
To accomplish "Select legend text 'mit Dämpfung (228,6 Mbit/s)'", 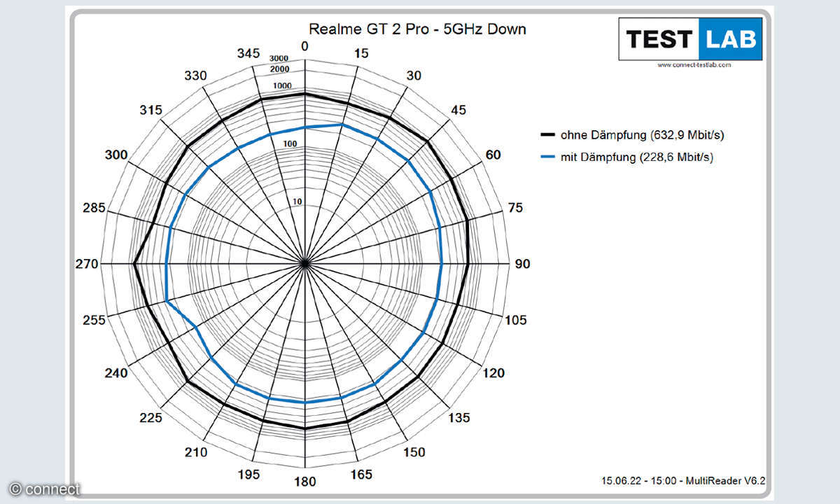I will coord(637,157).
